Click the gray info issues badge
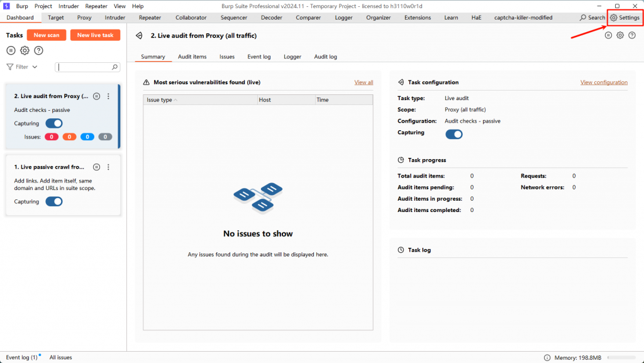644x363 pixels. point(105,137)
